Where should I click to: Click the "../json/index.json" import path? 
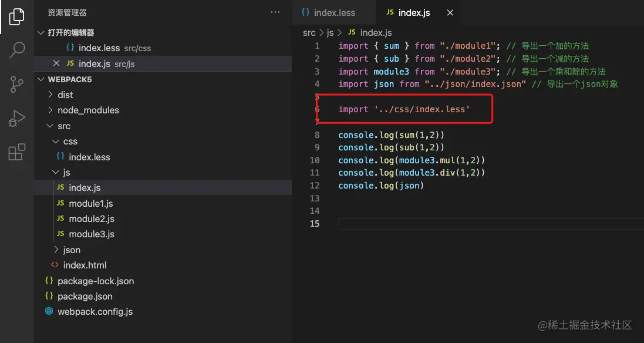point(475,84)
